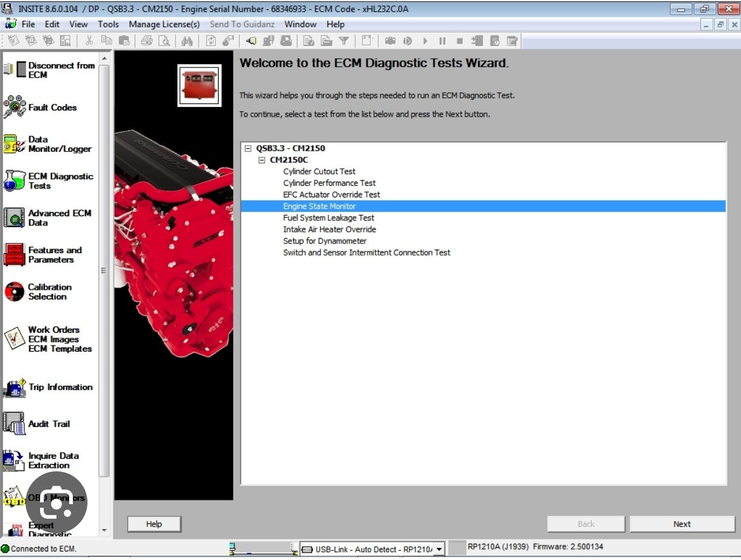The height and width of the screenshot is (560, 741).
Task: Click the Help button below engine image
Action: click(x=154, y=524)
